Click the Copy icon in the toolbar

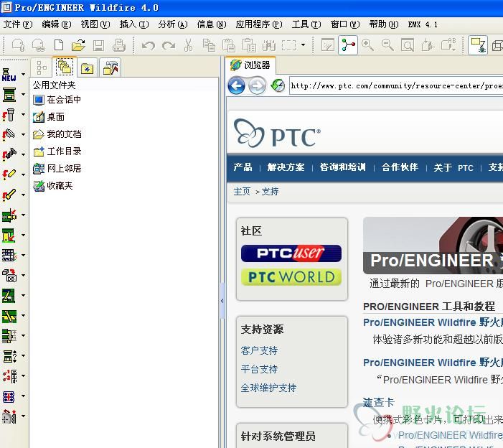[x=209, y=45]
